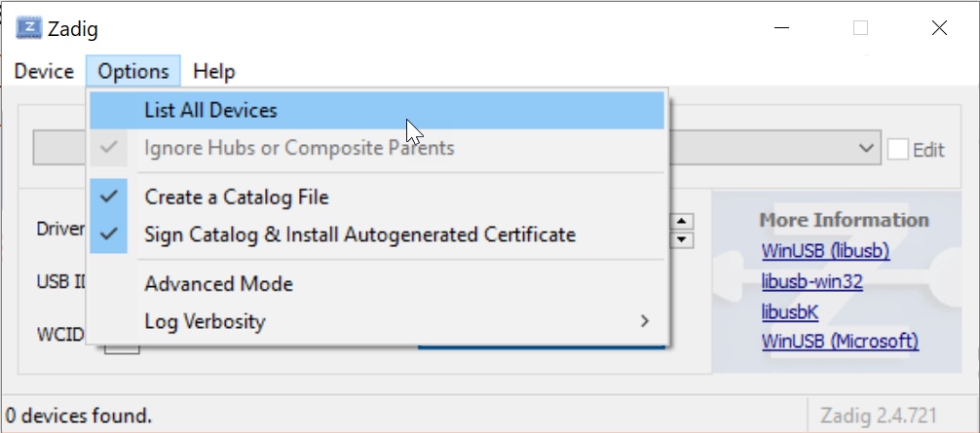Check the Edit checkbox

pos(897,149)
